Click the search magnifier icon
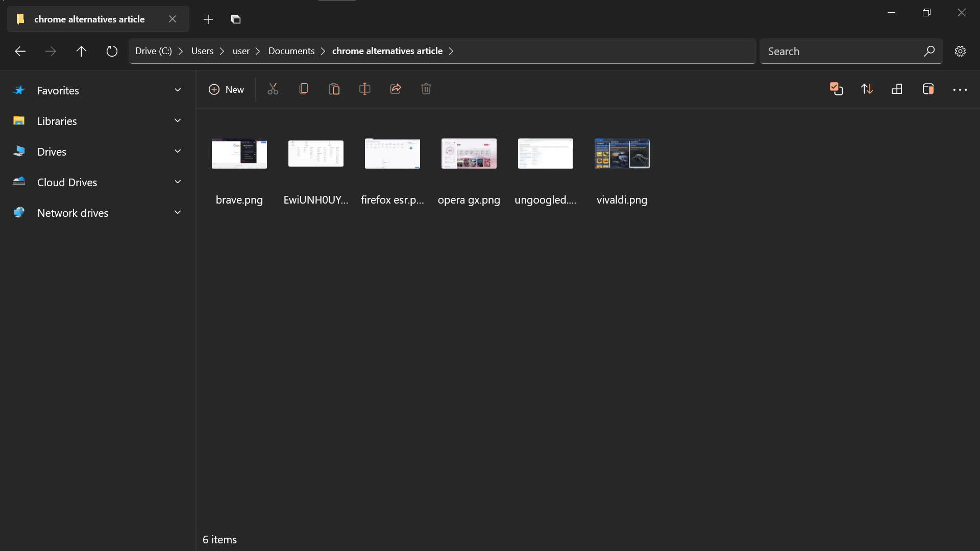The height and width of the screenshot is (551, 980). [929, 51]
